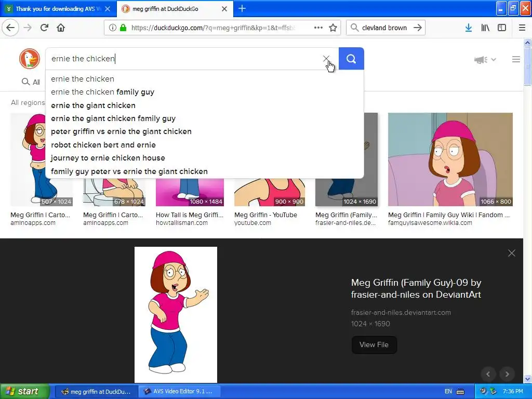Click the 7:36 PM taskbar clock

pyautogui.click(x=513, y=391)
